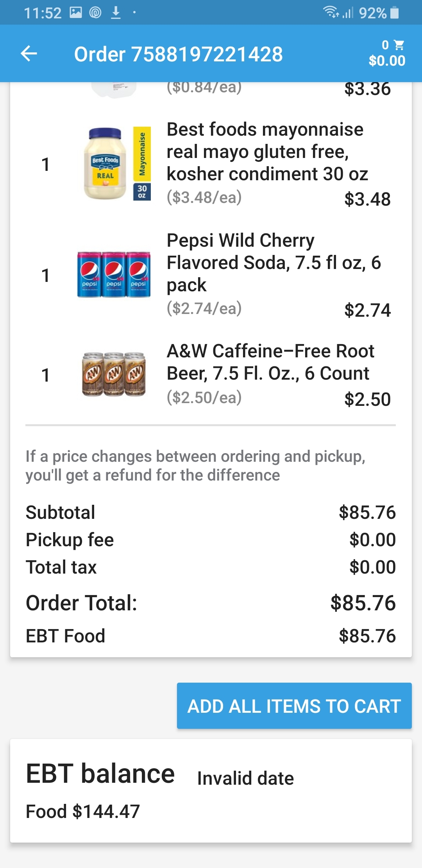Screen dimensions: 422x868
Task: Tap the Invalid date label
Action: coord(245,778)
